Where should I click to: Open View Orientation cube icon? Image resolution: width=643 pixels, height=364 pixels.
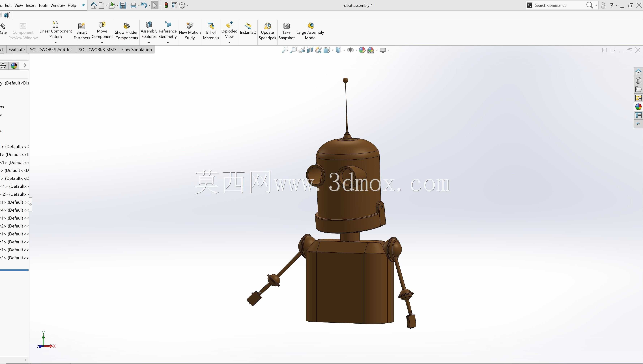pyautogui.click(x=327, y=50)
